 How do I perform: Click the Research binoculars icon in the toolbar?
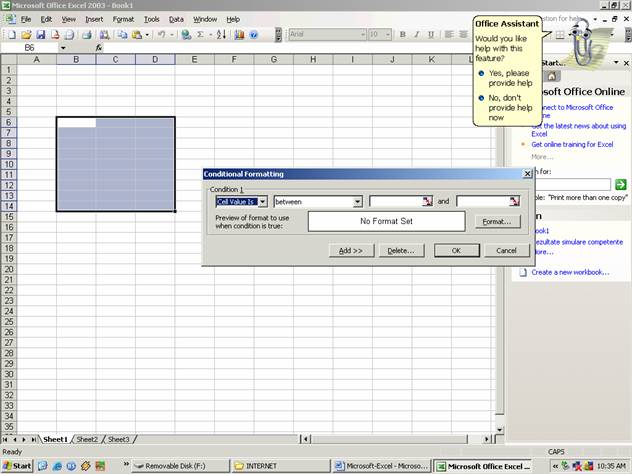pos(104,35)
